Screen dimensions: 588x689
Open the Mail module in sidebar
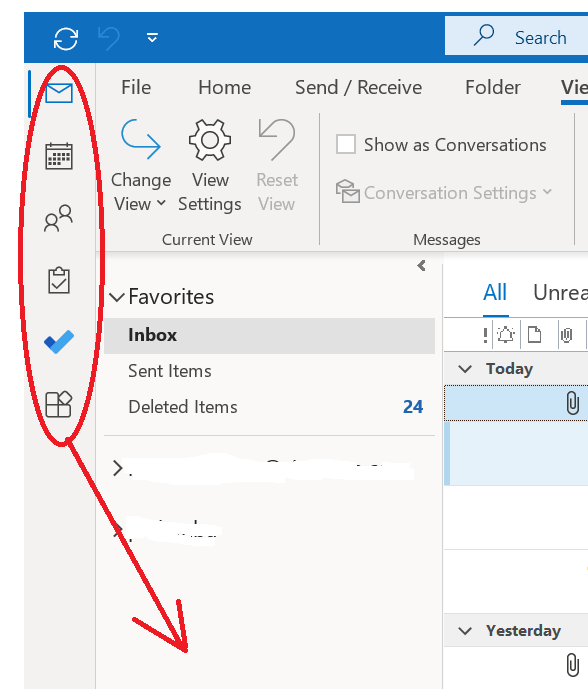[x=59, y=93]
